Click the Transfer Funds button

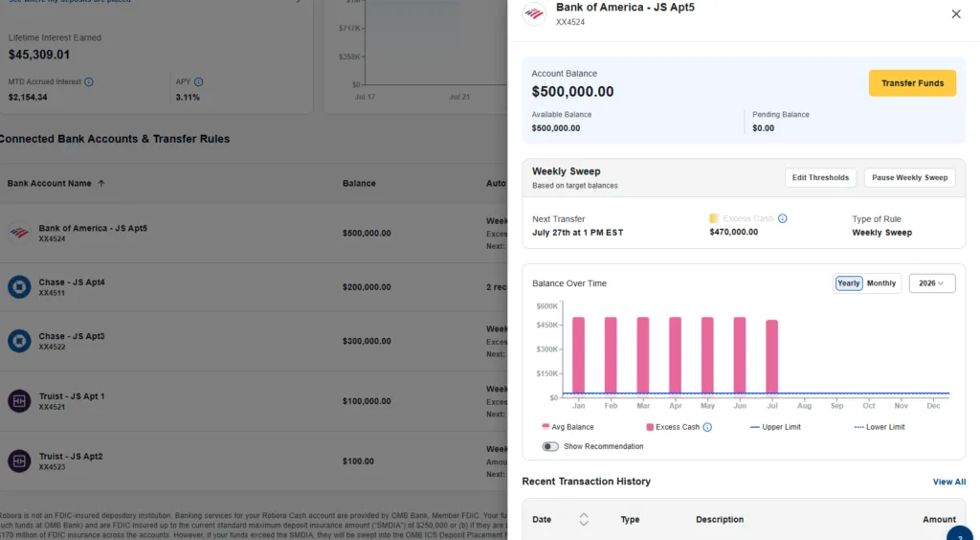pyautogui.click(x=912, y=83)
